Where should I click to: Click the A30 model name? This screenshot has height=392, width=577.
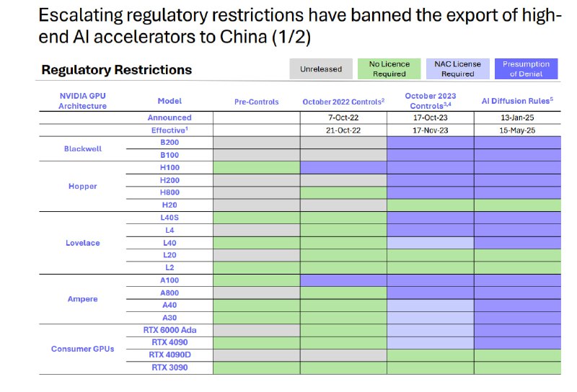[x=169, y=317]
